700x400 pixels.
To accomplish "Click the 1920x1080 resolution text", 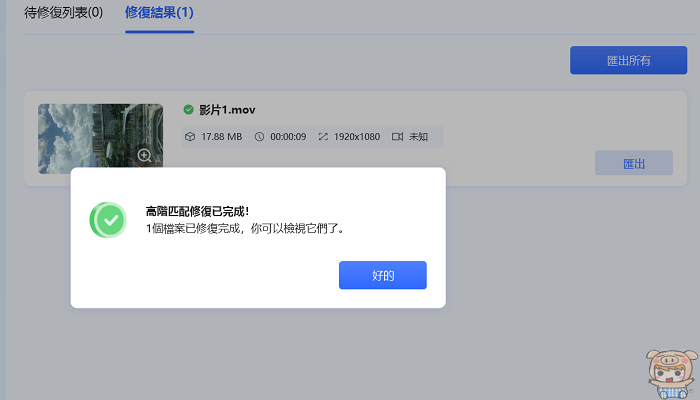I will [x=357, y=137].
